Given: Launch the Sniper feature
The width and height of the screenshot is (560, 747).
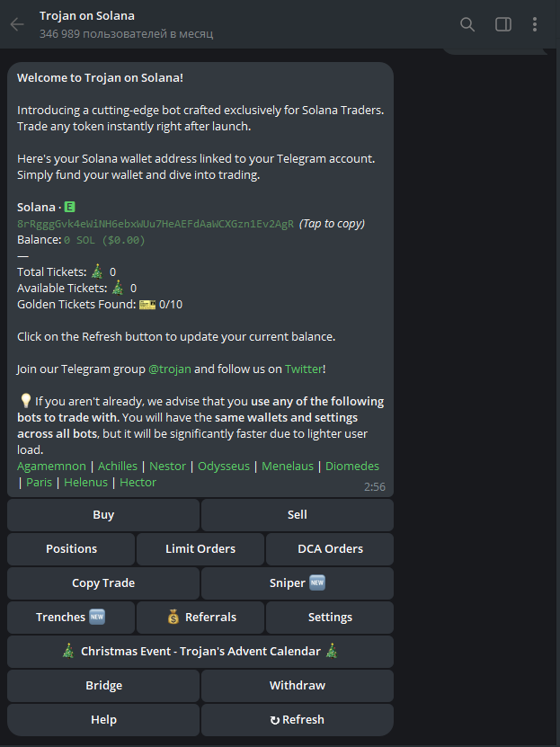Looking at the screenshot, I should 298,583.
